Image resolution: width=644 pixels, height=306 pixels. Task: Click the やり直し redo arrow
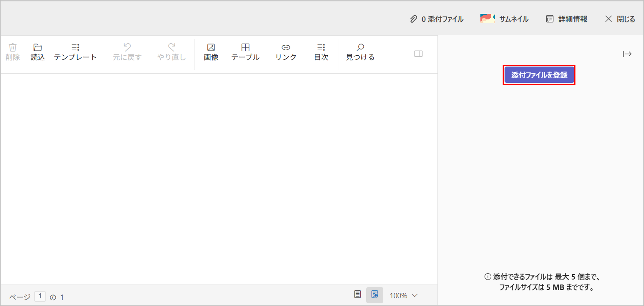coord(171,47)
